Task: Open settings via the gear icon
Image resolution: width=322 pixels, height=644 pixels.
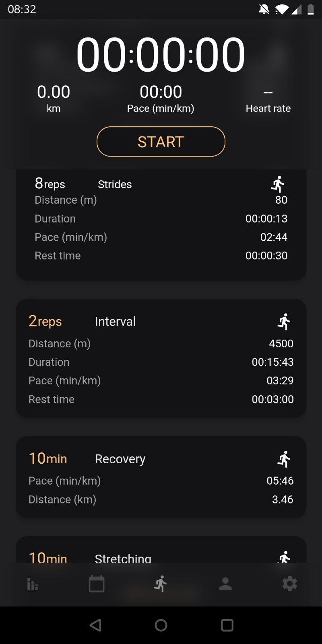Action: point(290,584)
